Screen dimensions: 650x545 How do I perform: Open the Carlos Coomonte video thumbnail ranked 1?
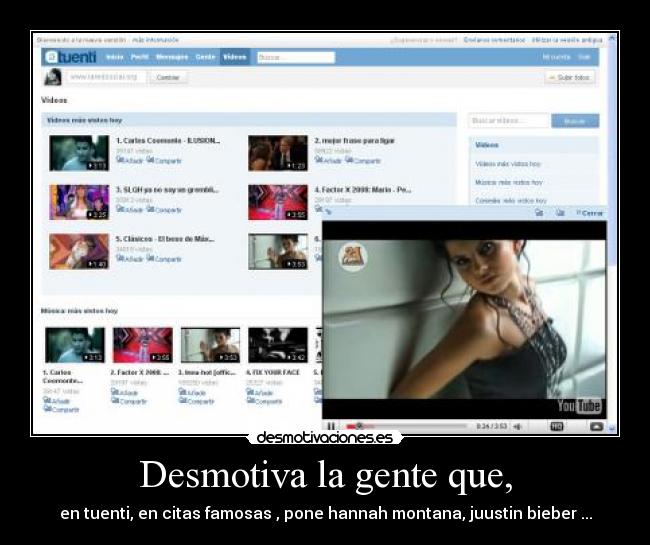pos(79,153)
